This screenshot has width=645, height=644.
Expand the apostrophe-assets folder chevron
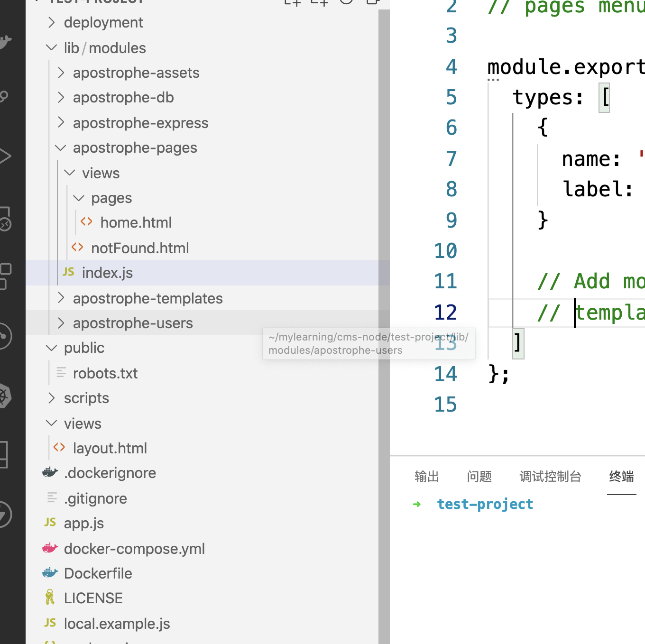[61, 73]
